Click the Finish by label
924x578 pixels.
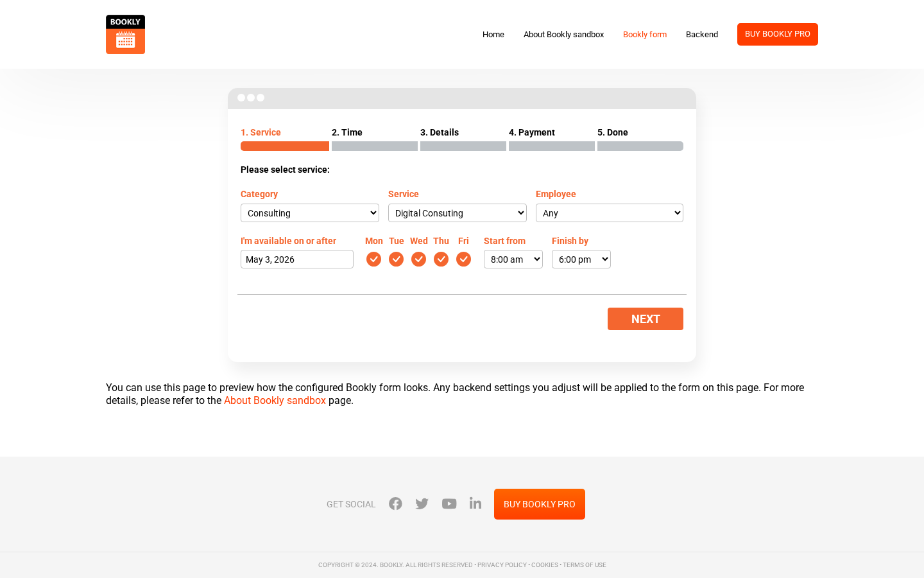(x=570, y=241)
